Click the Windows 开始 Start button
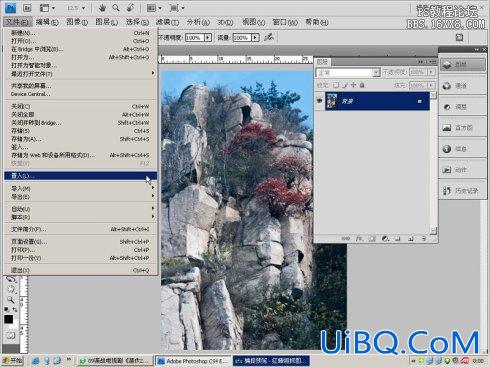 point(13,361)
